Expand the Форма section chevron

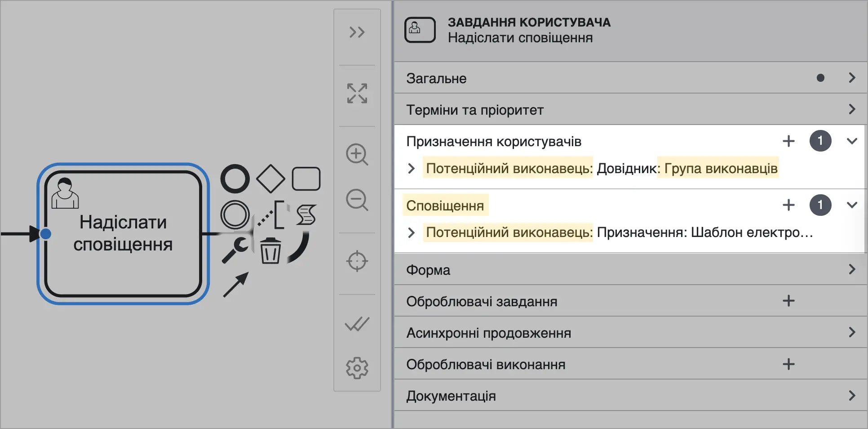(852, 269)
